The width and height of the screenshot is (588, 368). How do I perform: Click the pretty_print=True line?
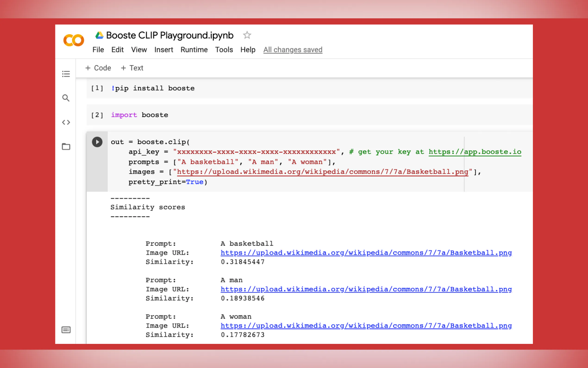point(168,182)
